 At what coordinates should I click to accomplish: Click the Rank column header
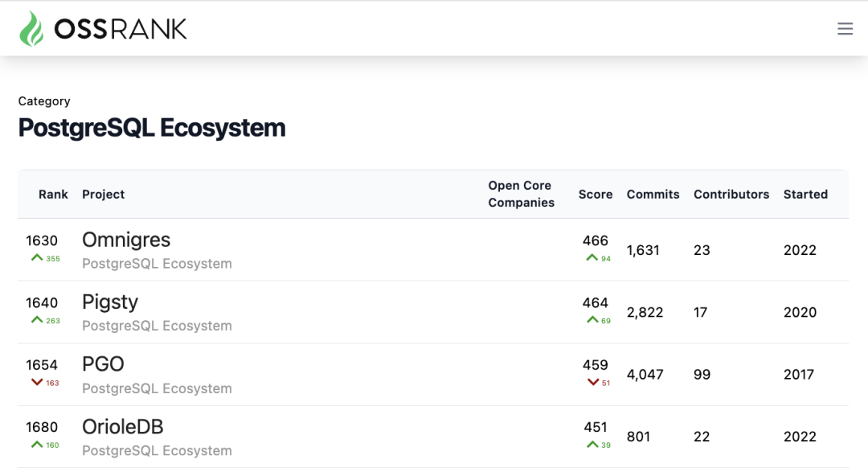coord(53,195)
